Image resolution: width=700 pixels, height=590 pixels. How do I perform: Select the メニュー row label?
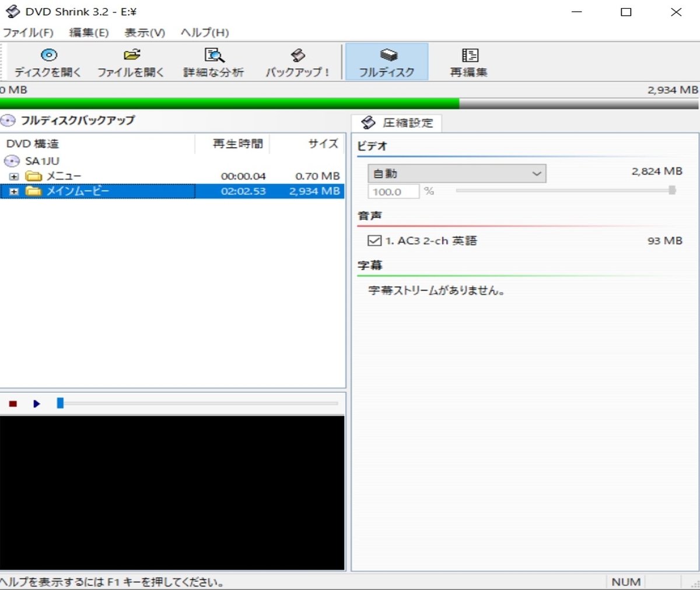64,176
